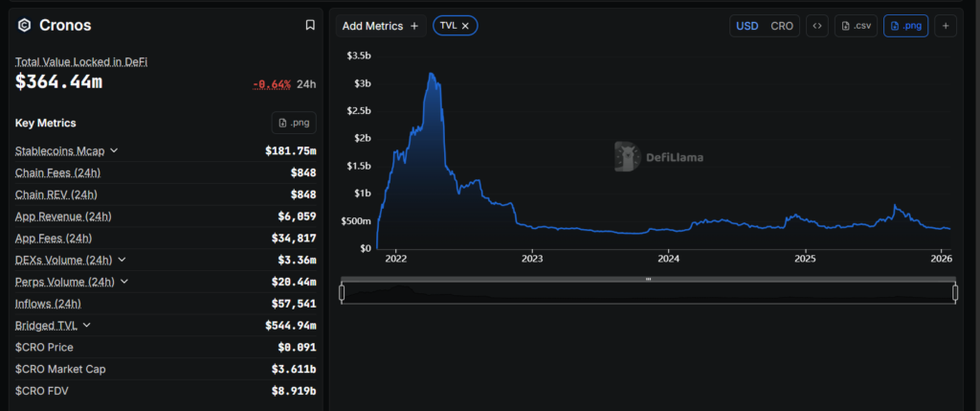
Task: Click the left handle of time range slider
Action: (342, 292)
